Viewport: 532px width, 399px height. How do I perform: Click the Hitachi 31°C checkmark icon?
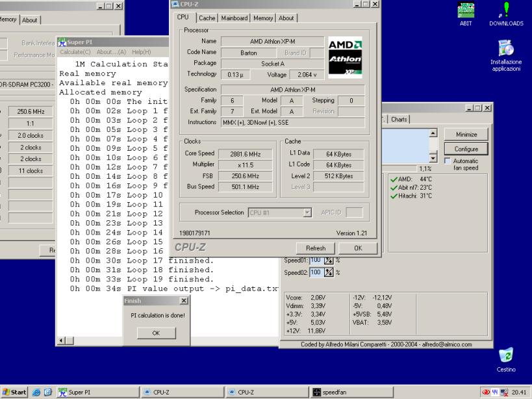point(394,196)
